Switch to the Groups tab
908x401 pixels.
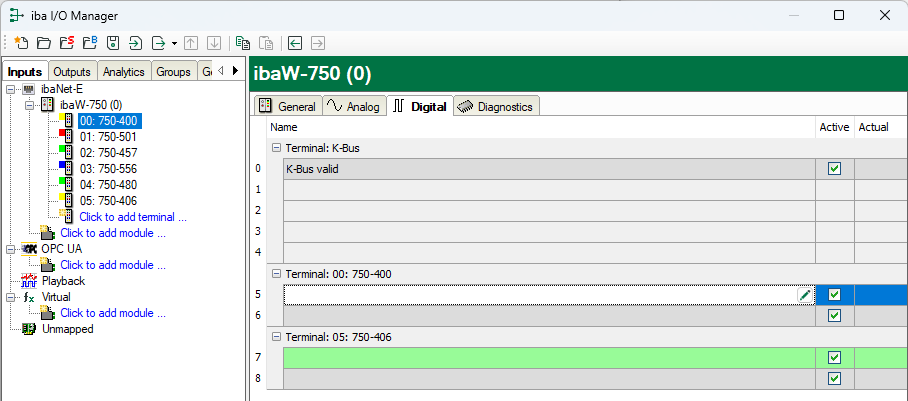point(173,72)
